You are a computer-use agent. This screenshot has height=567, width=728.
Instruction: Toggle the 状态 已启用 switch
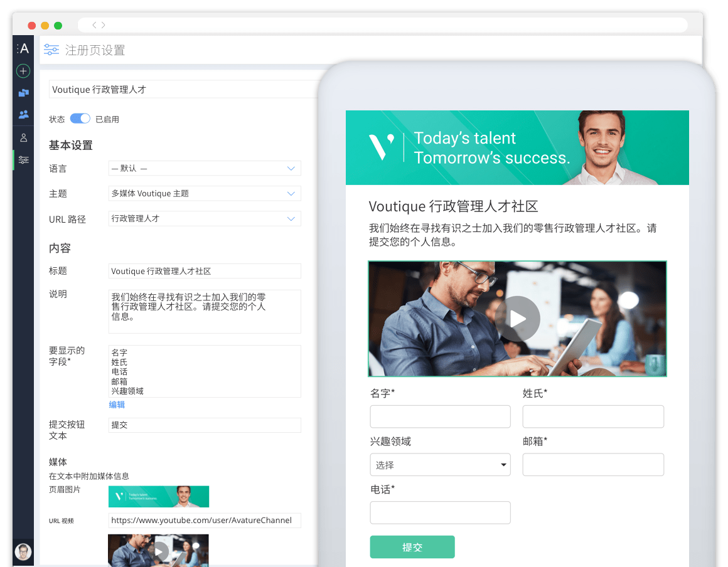80,119
